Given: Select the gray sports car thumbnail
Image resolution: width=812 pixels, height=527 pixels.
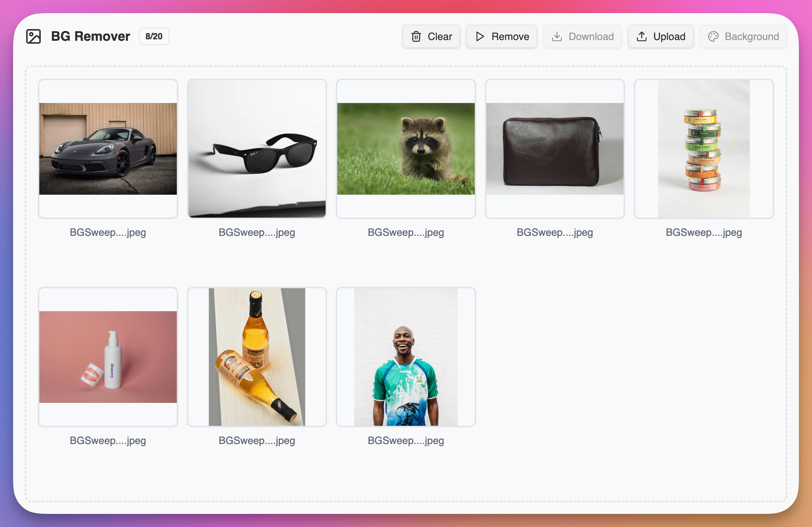Looking at the screenshot, I should click(108, 149).
